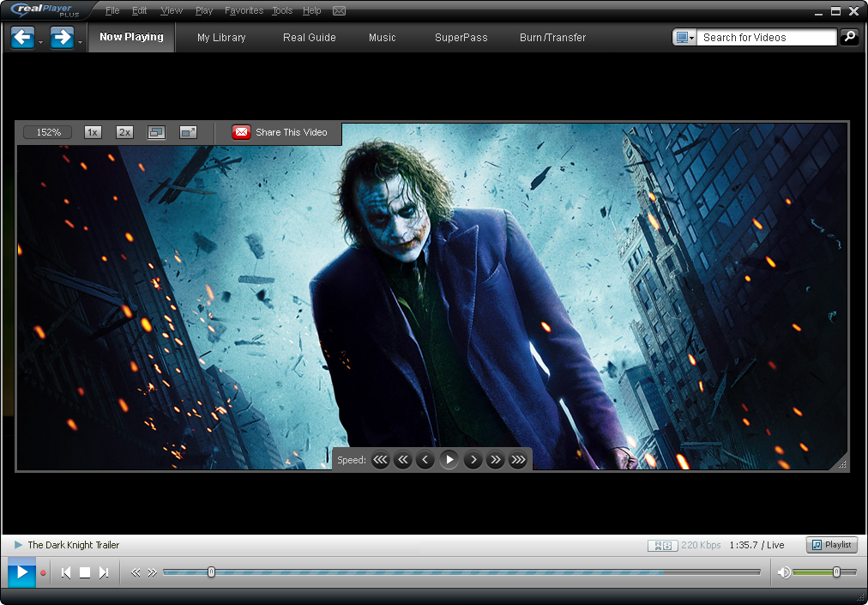Open the Favorites menu
Viewport: 868px width, 605px height.
click(244, 10)
